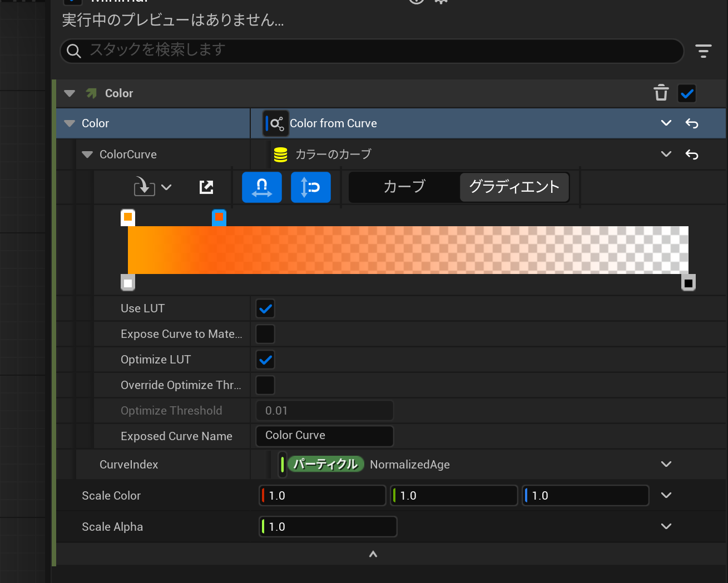The width and height of the screenshot is (728, 583).
Task: Click the Color from Curve graph icon
Action: [x=276, y=123]
